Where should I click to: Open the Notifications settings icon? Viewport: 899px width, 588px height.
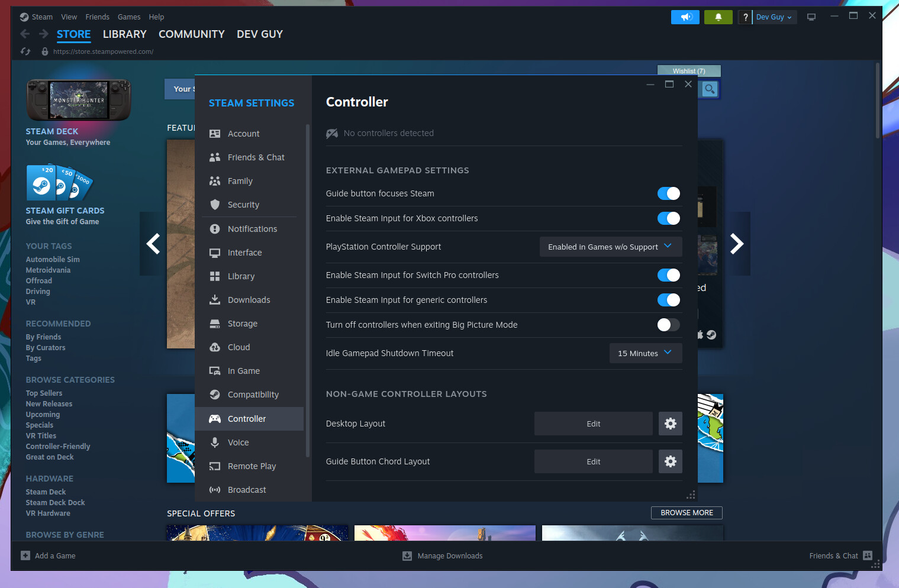coord(215,229)
